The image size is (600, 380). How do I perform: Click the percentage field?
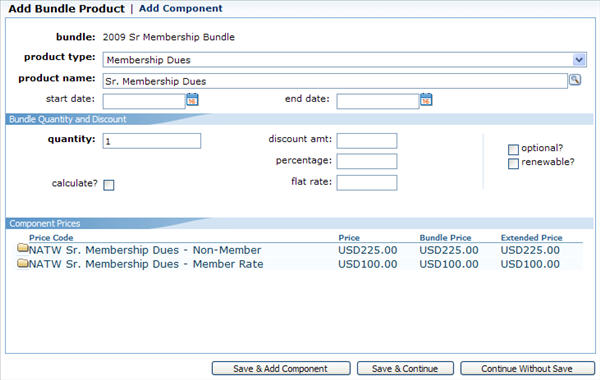(367, 161)
